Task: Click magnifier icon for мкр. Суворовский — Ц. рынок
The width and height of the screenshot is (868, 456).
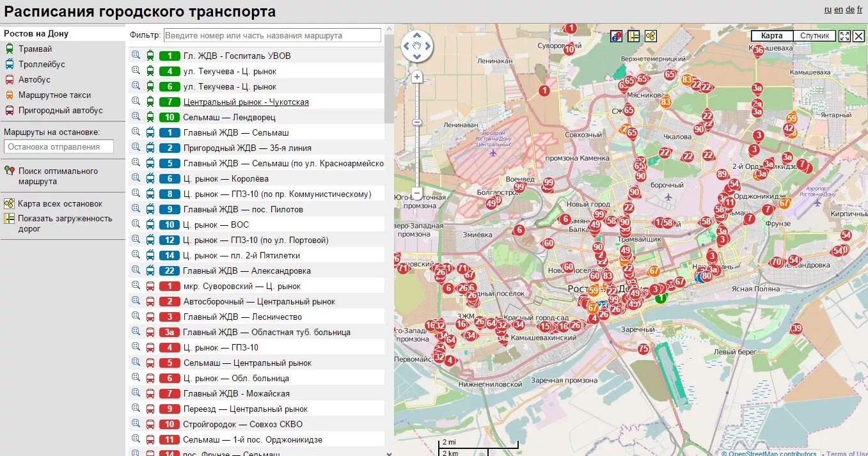Action: [136, 285]
